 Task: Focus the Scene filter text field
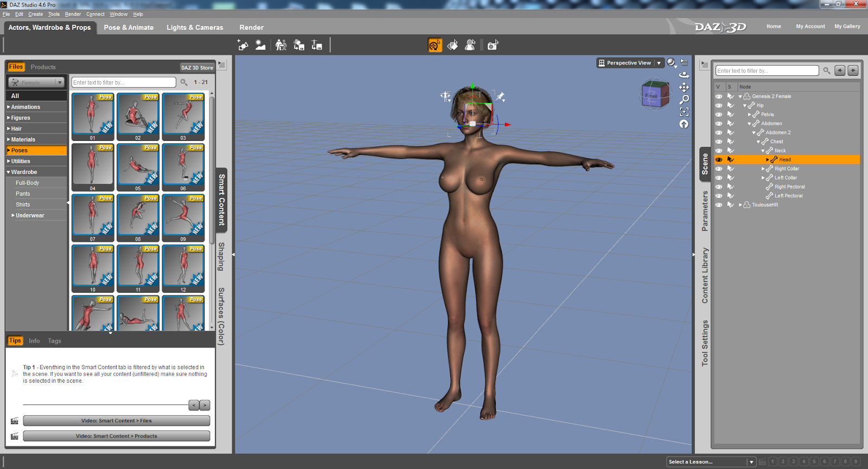(x=767, y=70)
